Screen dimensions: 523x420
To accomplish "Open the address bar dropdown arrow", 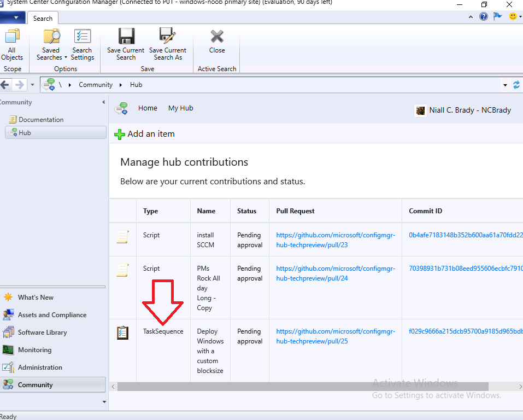I will click(505, 85).
